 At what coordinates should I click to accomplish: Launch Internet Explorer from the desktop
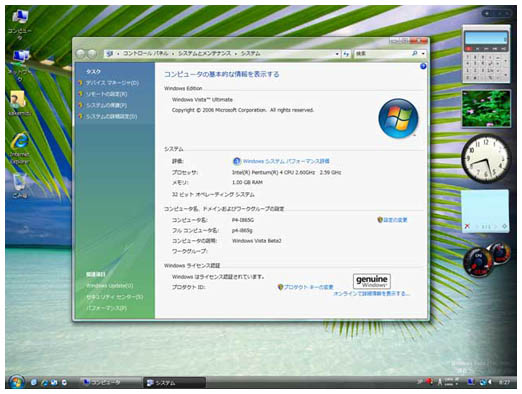[x=20, y=147]
